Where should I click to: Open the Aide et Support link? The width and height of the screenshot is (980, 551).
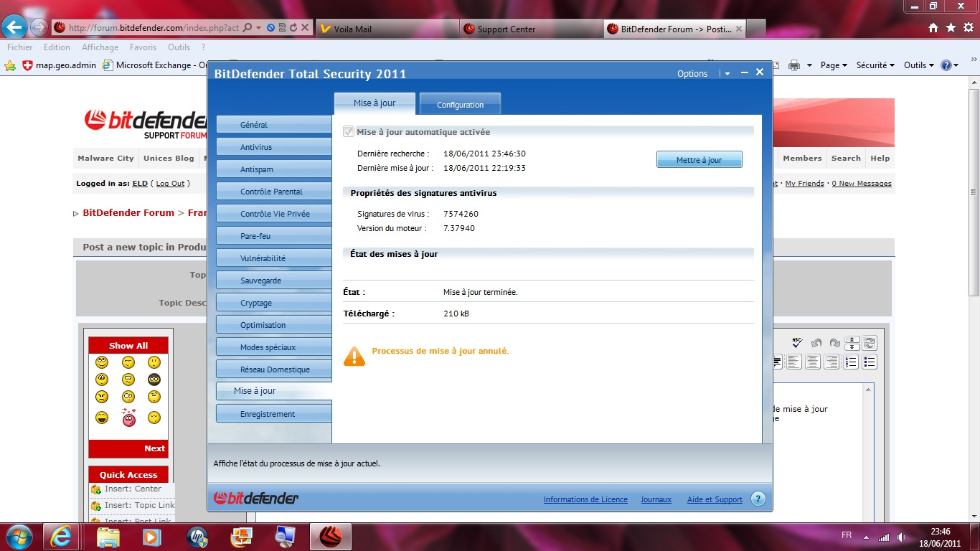[x=715, y=499]
